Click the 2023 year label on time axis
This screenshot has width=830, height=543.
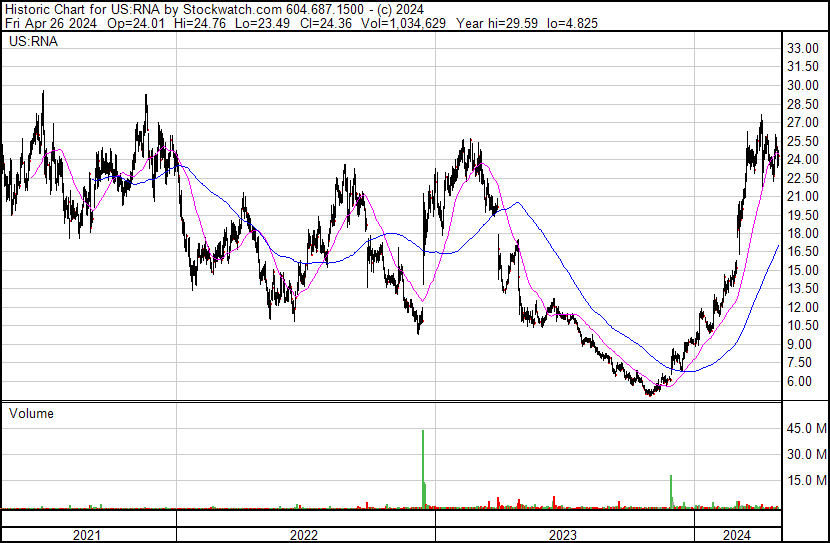click(562, 535)
